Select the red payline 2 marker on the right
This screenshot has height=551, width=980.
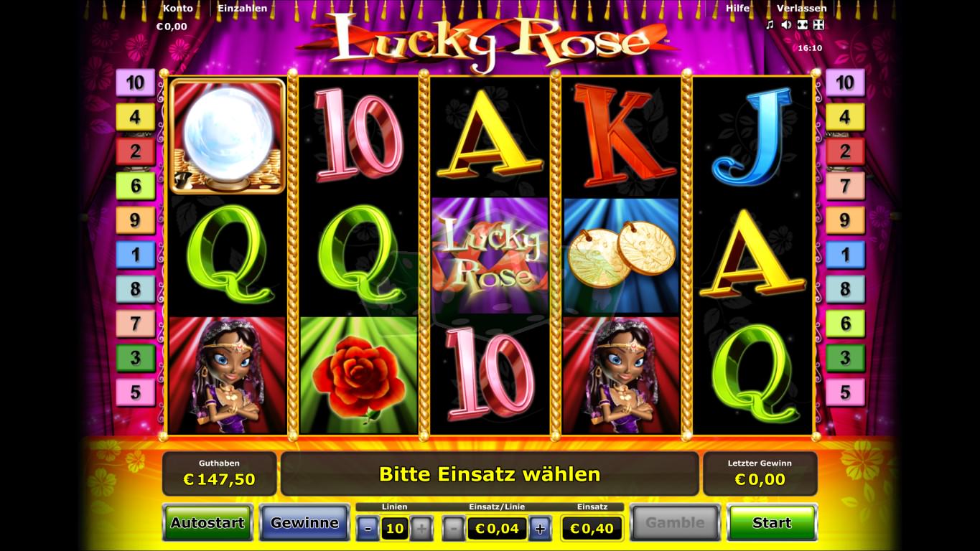[845, 151]
